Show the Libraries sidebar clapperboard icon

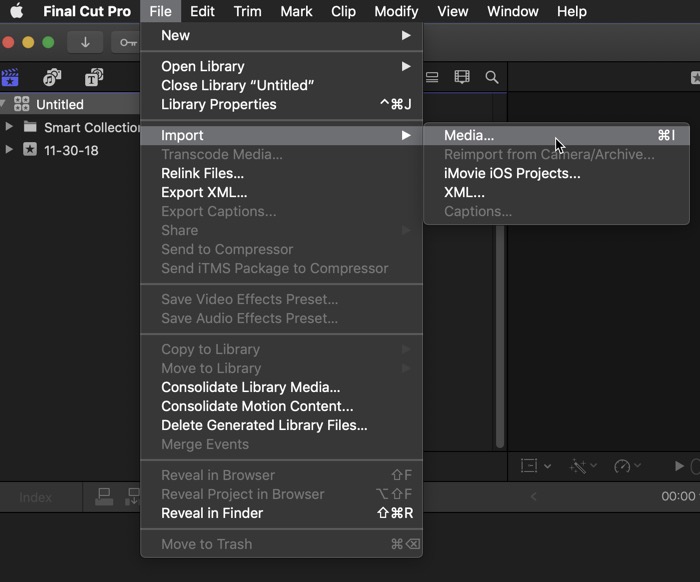(10, 78)
